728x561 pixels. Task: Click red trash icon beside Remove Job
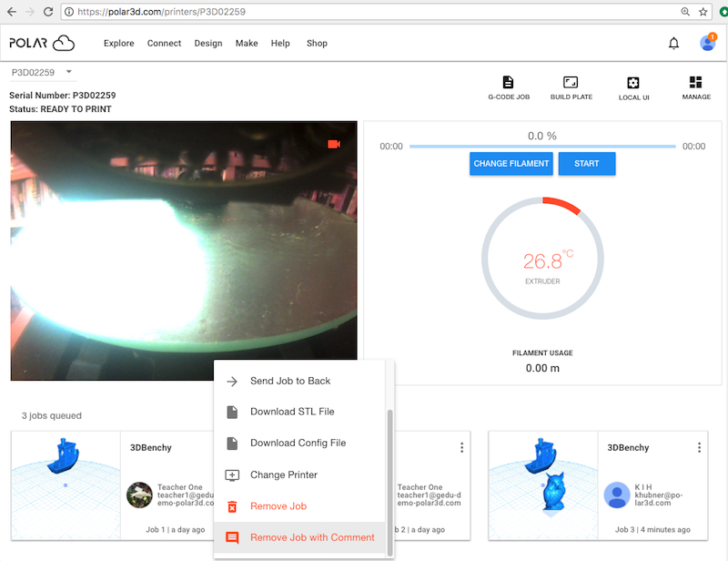point(232,506)
